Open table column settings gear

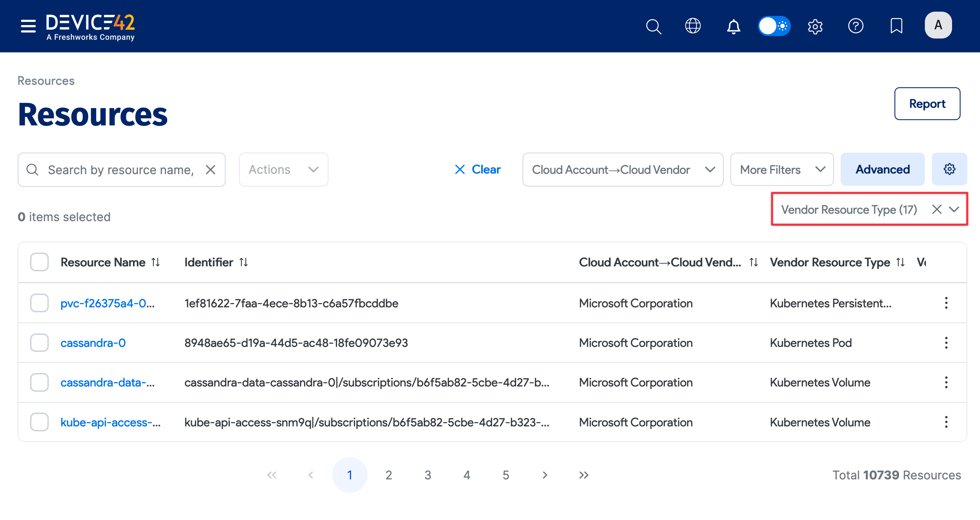click(x=949, y=169)
